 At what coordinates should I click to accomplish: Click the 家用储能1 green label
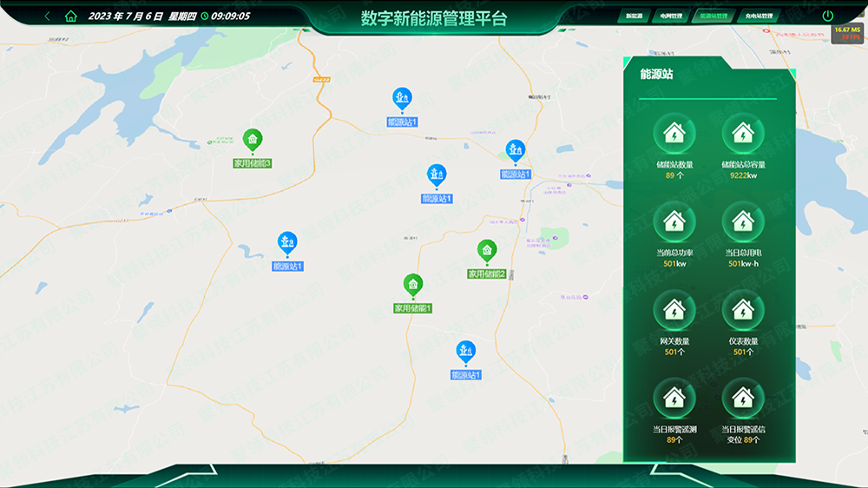click(x=412, y=308)
